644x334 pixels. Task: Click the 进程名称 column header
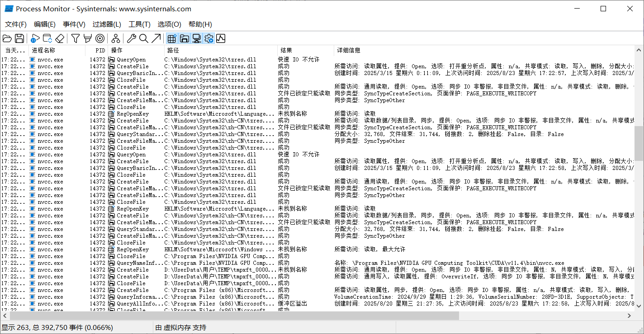[x=57, y=50]
